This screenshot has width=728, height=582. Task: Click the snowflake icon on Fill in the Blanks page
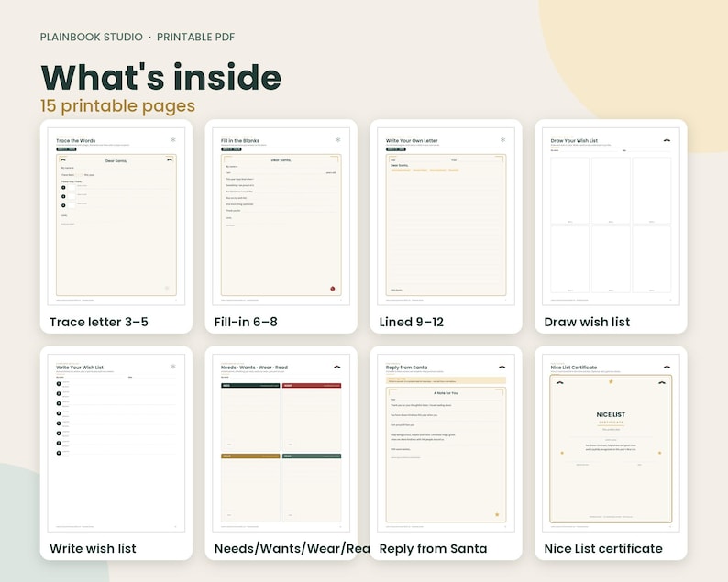click(338, 139)
